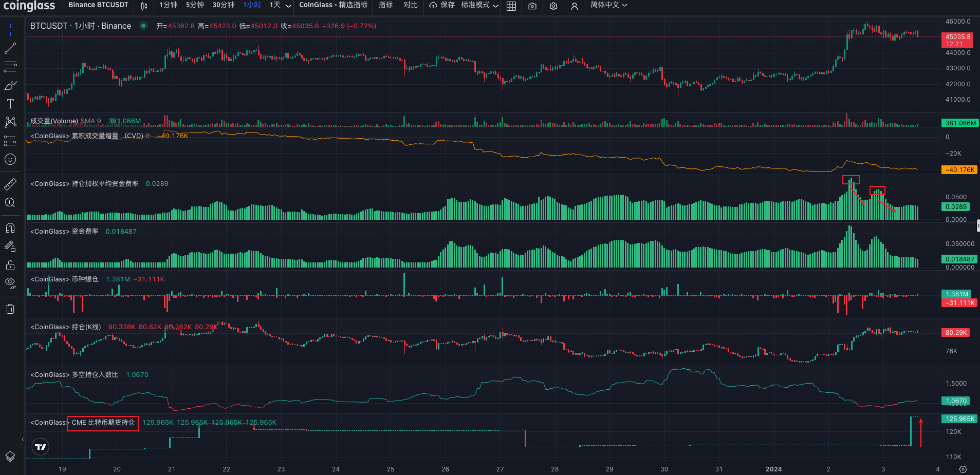Click the 1.0670 long/short ratio axis label
This screenshot has height=475, width=980.
click(x=955, y=401)
